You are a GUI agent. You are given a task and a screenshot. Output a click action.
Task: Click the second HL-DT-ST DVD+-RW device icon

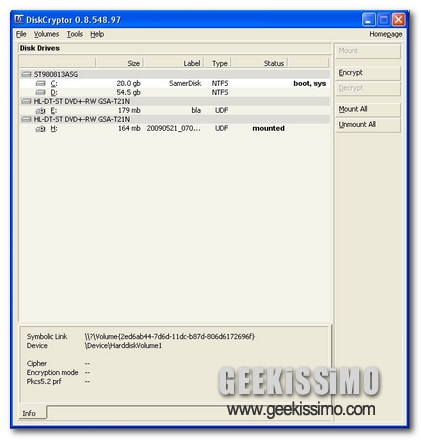tap(26, 119)
